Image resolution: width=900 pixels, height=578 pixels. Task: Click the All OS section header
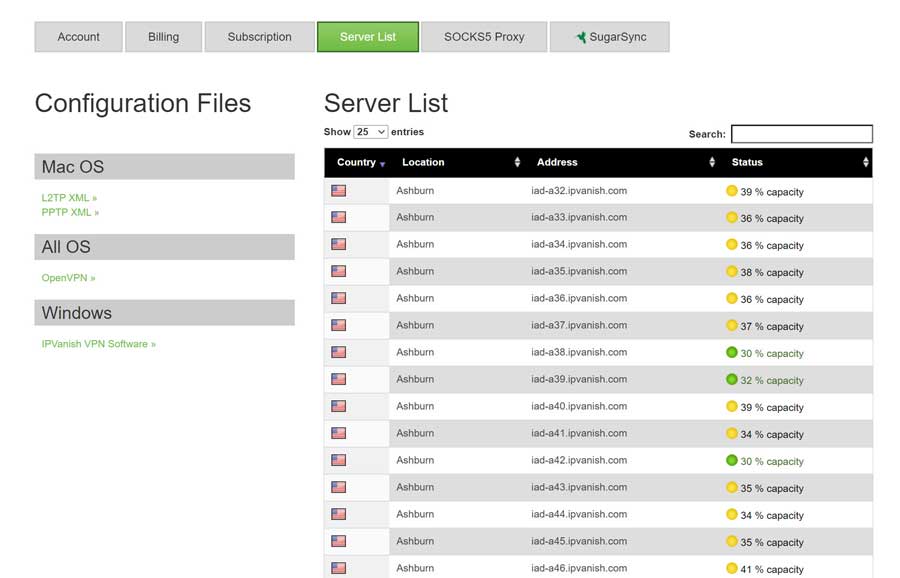165,247
